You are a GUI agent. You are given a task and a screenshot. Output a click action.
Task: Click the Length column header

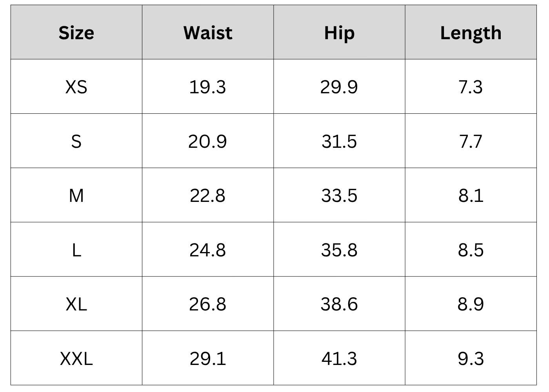pos(471,33)
